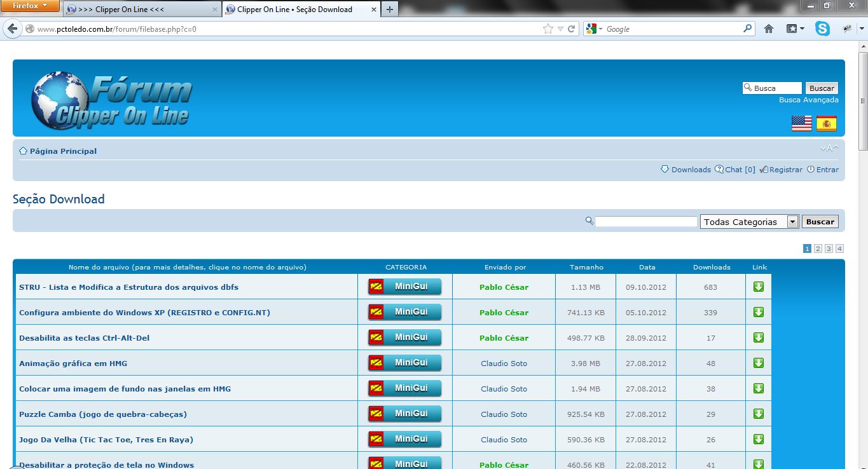This screenshot has height=469, width=868.
Task: Click green download arrow for Configura ambiente row
Action: click(758, 312)
